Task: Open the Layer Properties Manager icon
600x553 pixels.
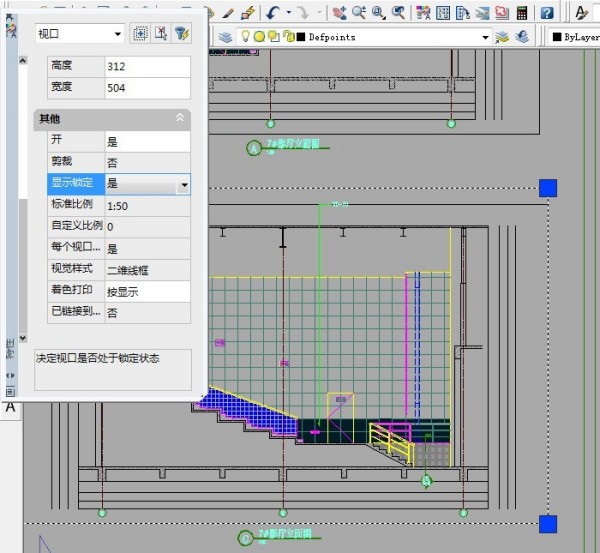Action: pos(226,37)
